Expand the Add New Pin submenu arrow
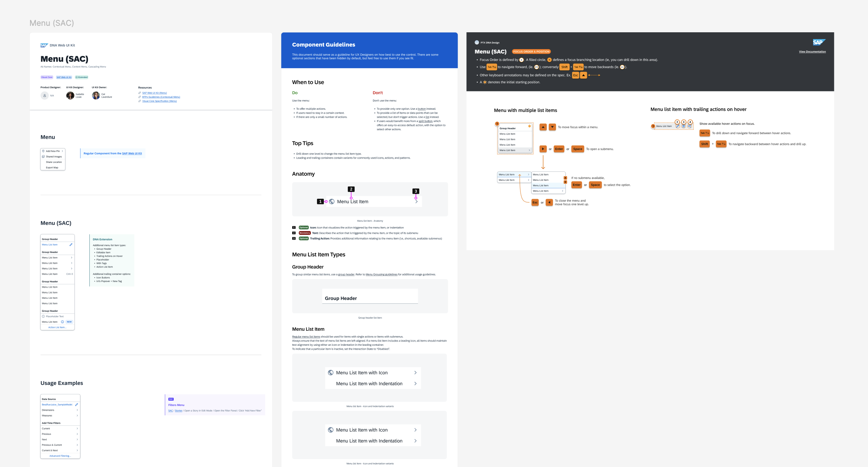868x467 pixels. (x=62, y=151)
